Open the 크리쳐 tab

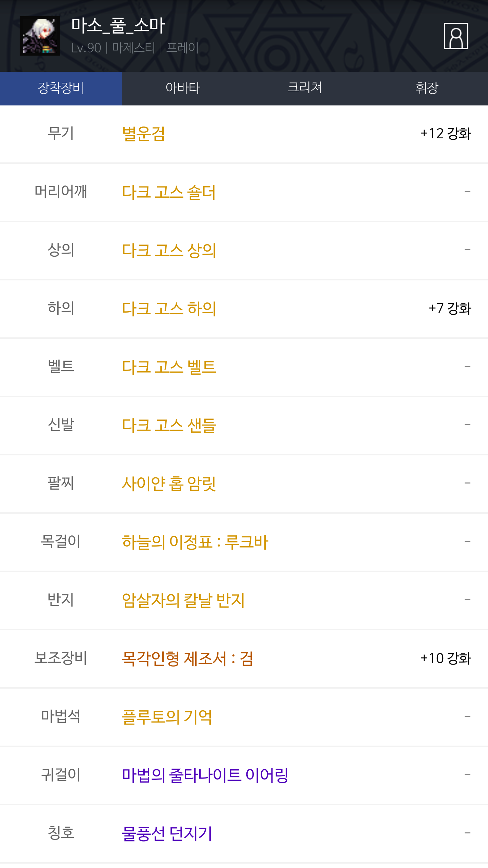(305, 88)
